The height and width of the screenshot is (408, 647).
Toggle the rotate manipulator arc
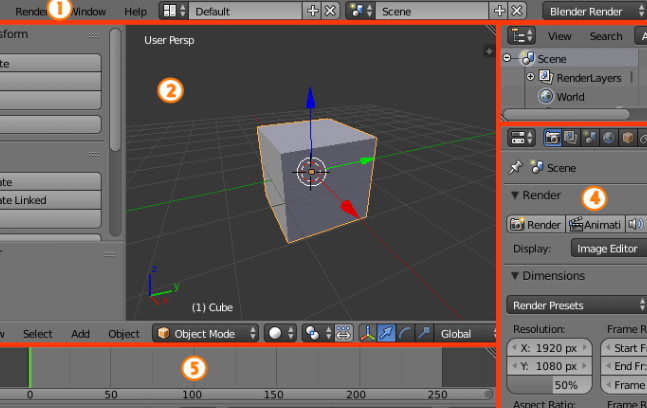(x=405, y=333)
